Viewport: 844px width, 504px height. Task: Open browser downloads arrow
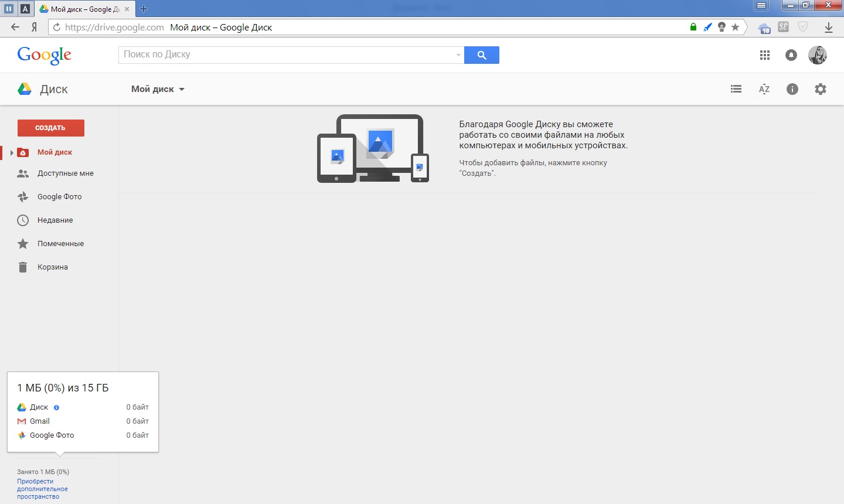tap(829, 27)
